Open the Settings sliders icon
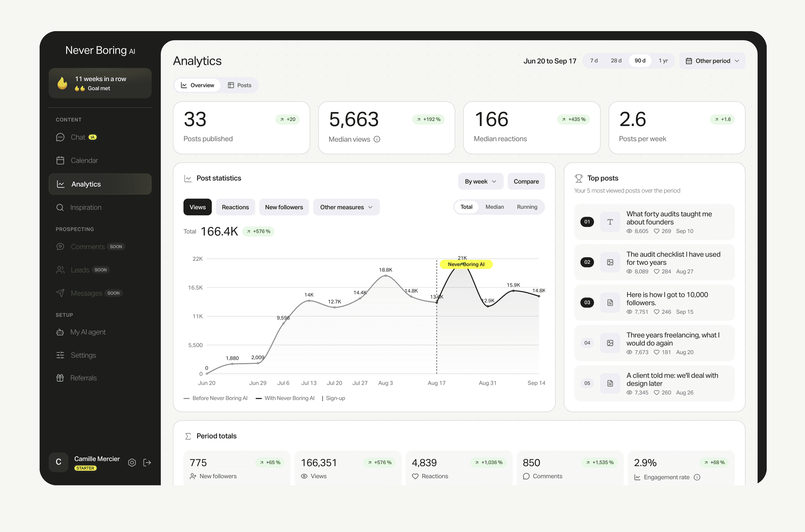 tap(60, 355)
